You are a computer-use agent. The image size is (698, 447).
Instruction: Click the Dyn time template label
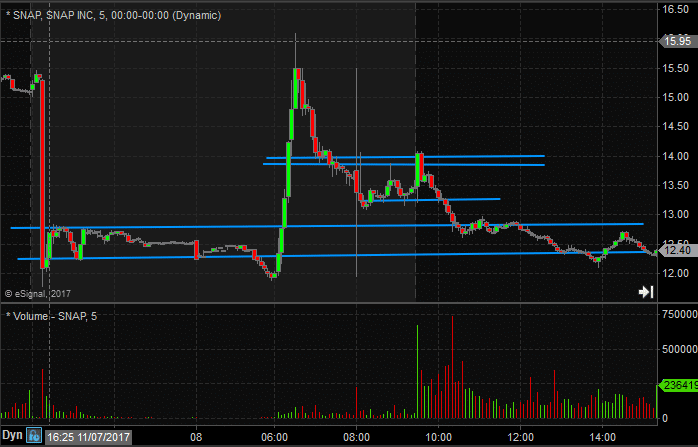pos(12,435)
